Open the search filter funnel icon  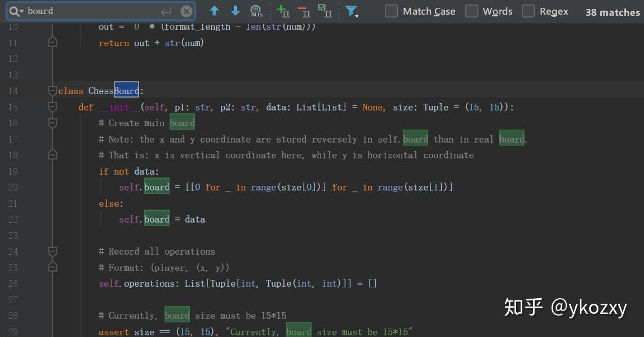point(352,11)
